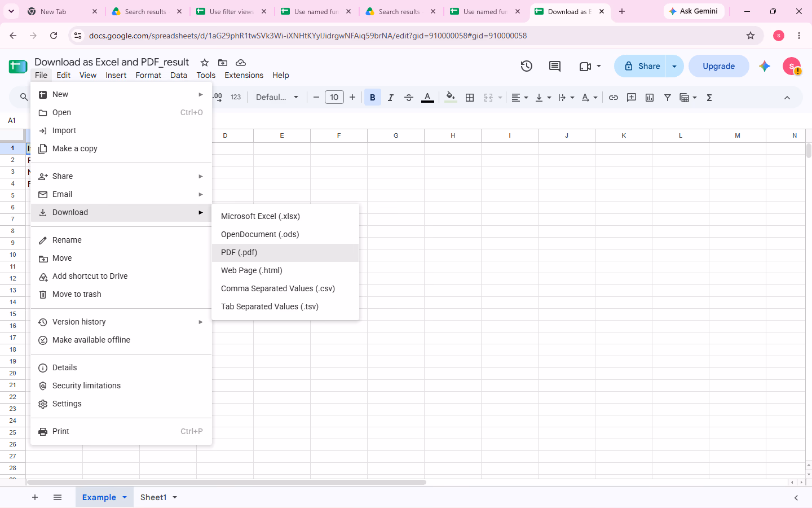This screenshot has width=812, height=508.
Task: Select Make a copy menu item
Action: click(x=121, y=148)
